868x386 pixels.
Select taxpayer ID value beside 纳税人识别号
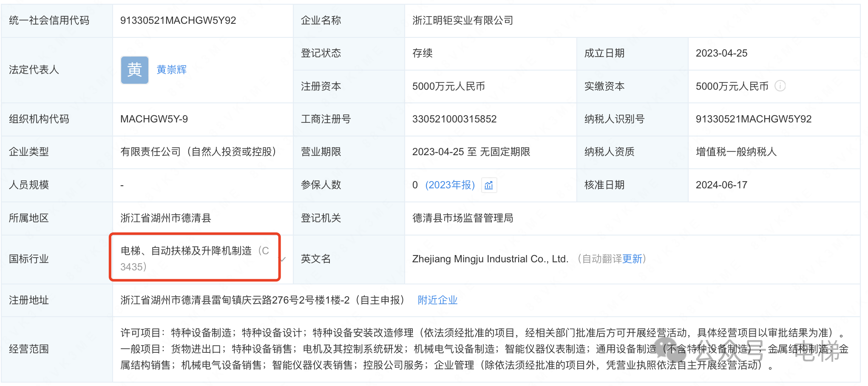tap(754, 119)
